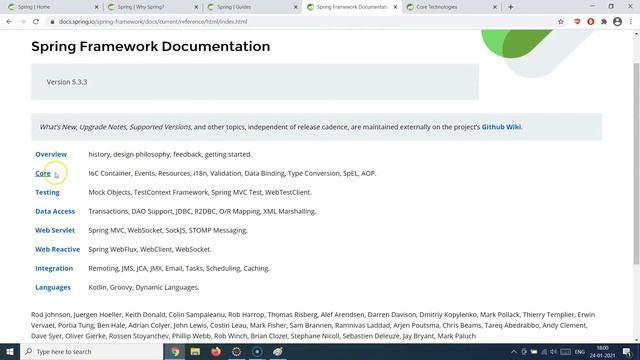The width and height of the screenshot is (640, 360).
Task: Open the taskbar clock and date
Action: pos(602,352)
